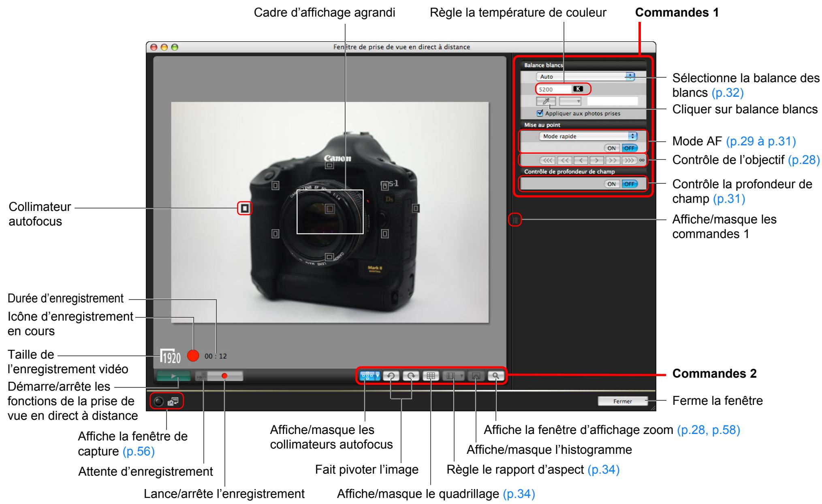This screenshot has height=504, width=822.
Task: Open the aspect ratio dropdown arrow
Action: coord(462,376)
